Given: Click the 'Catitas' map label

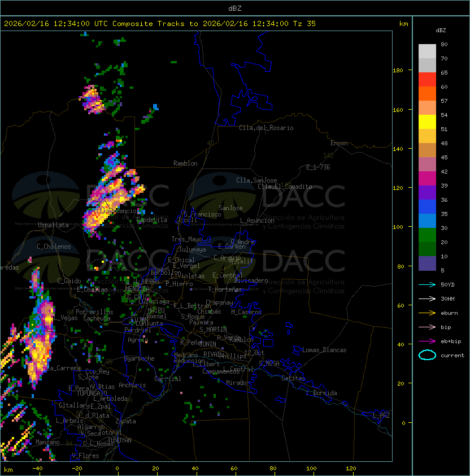Looking at the screenshot, I should click(x=293, y=378).
